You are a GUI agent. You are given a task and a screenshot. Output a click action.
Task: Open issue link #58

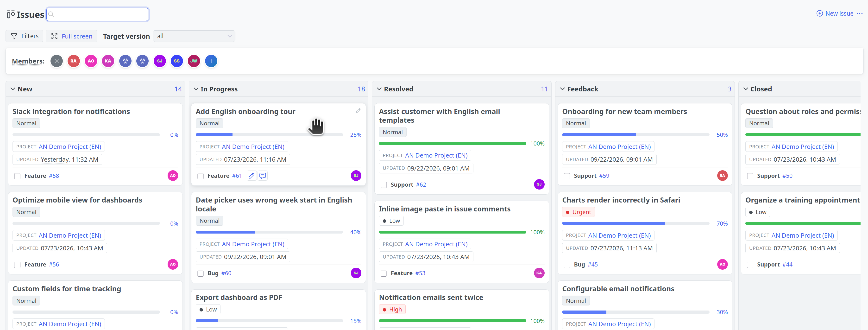[54, 176]
